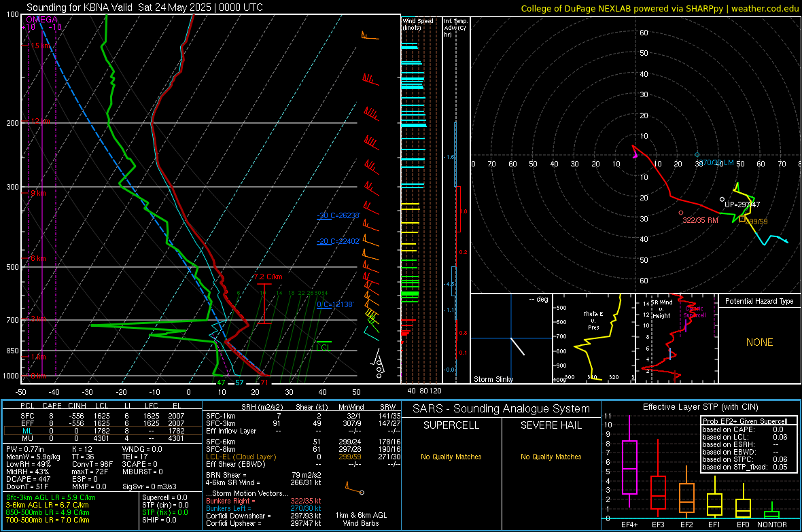Click the 'Wind Speed (knots)' panel header

tap(418, 24)
